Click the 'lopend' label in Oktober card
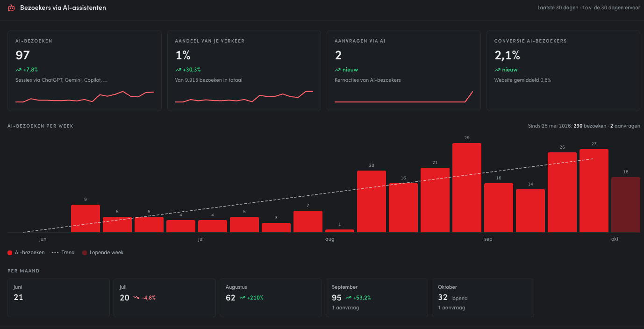Viewport: 644px width, 329px height. pyautogui.click(x=459, y=298)
